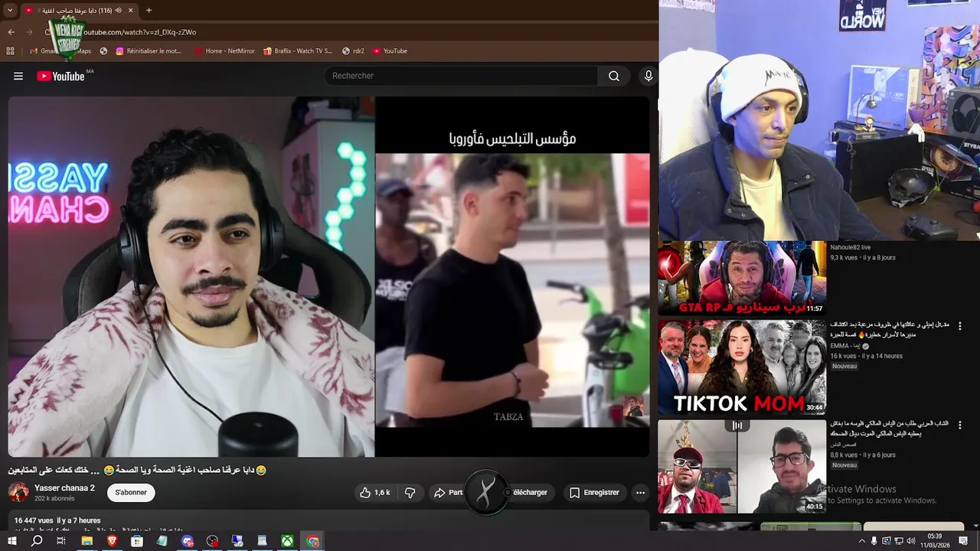Click the microphone system tray icon
The image size is (980, 551).
click(x=874, y=541)
